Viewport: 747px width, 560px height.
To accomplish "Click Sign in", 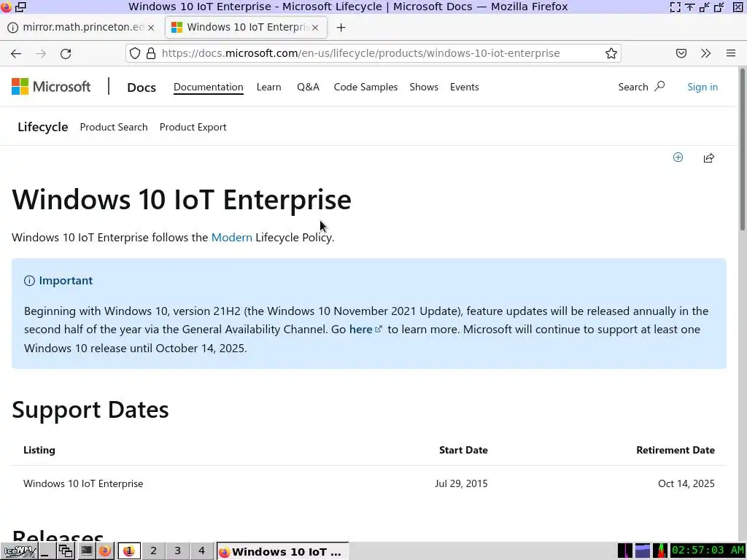I will pos(703,87).
